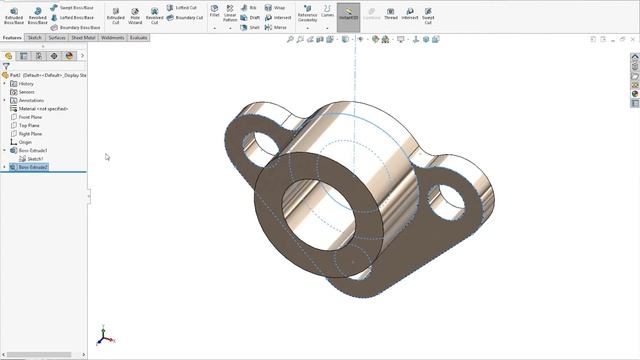Click Zoom to Fit magnifier icon
The image size is (640, 360).
tap(290, 39)
